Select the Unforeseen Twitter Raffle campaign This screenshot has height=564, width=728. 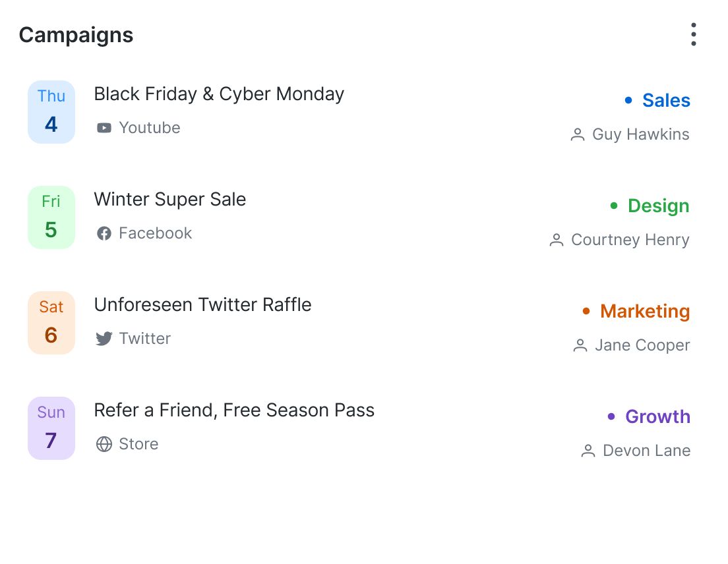pyautogui.click(x=202, y=305)
